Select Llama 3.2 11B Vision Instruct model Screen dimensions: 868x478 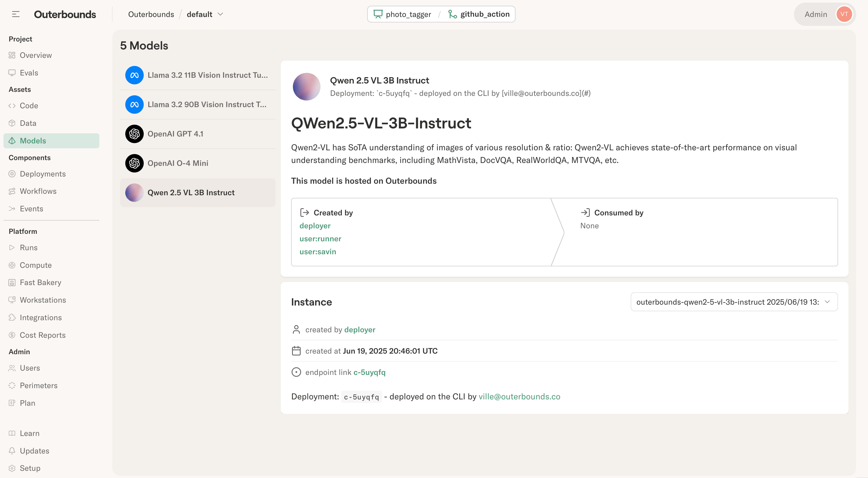198,75
